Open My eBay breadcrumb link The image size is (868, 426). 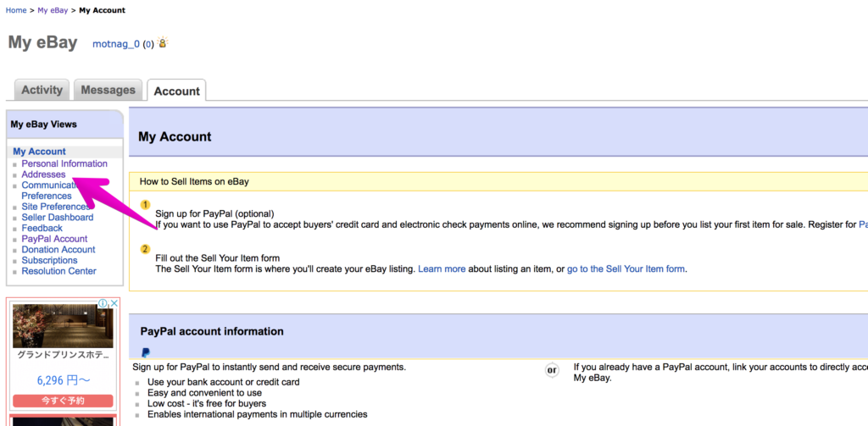click(x=53, y=10)
